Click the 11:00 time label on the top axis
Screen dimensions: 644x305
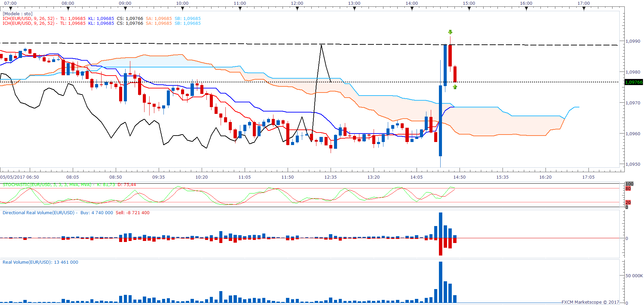tap(240, 3)
